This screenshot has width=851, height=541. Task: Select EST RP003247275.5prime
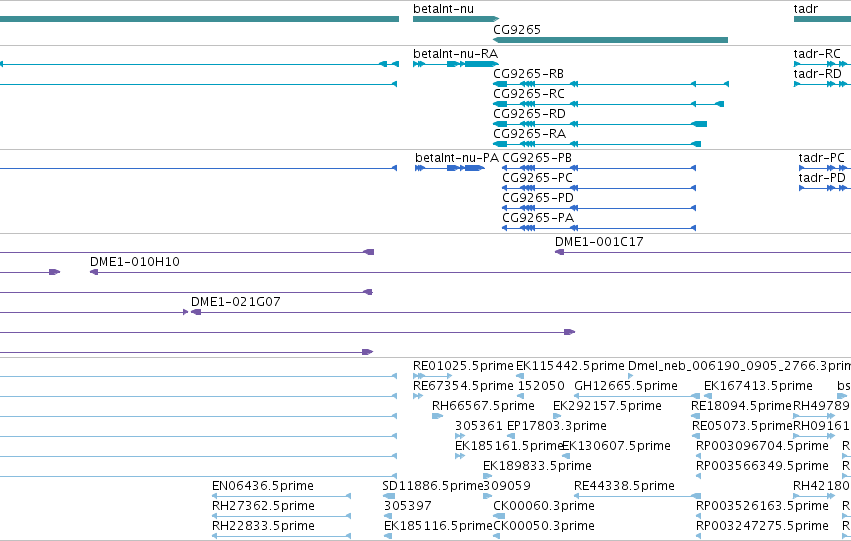click(x=698, y=536)
